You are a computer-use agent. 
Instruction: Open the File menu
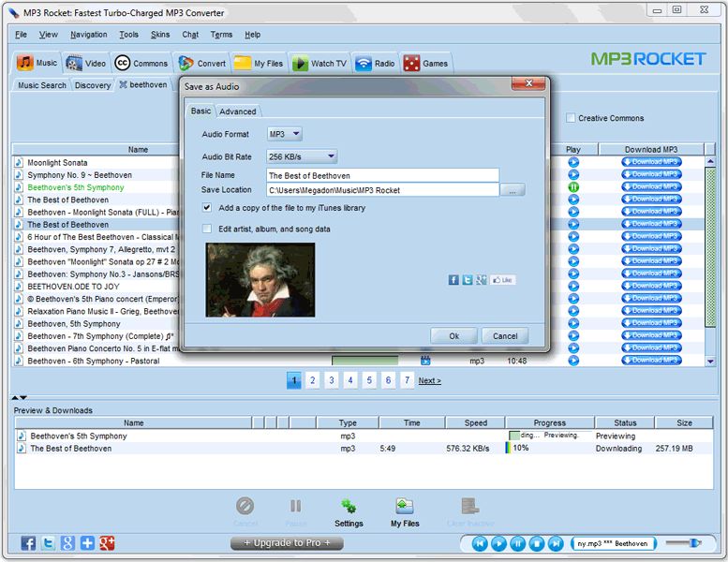21,35
